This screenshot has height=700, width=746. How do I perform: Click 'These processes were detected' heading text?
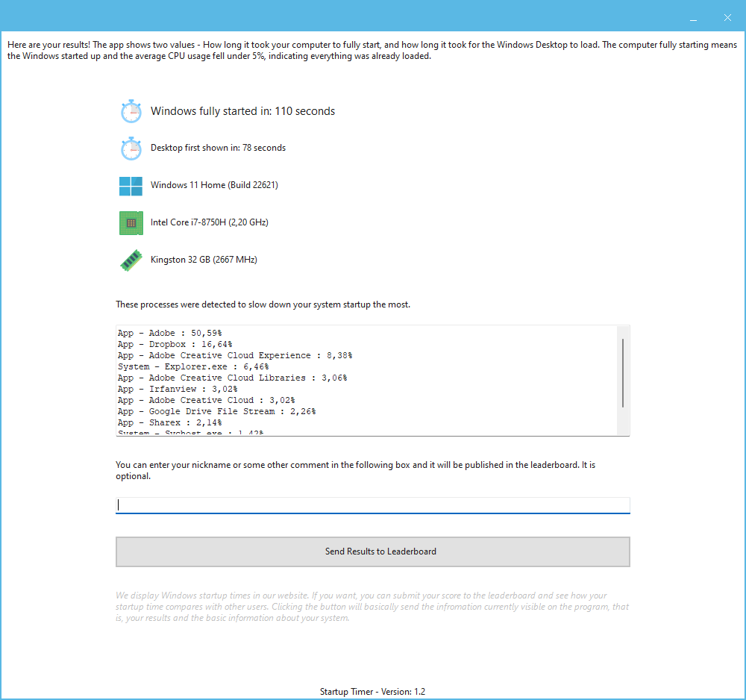[263, 304]
